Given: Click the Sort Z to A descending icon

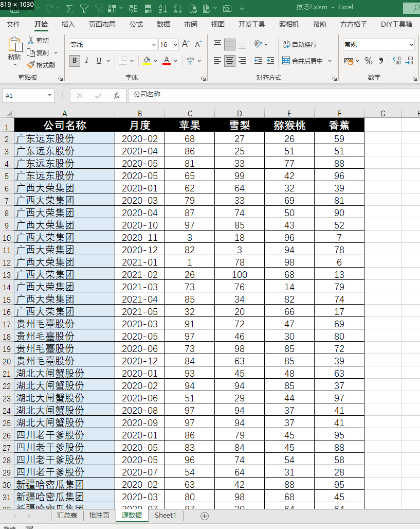Looking at the screenshot, I should pyautogui.click(x=178, y=9).
